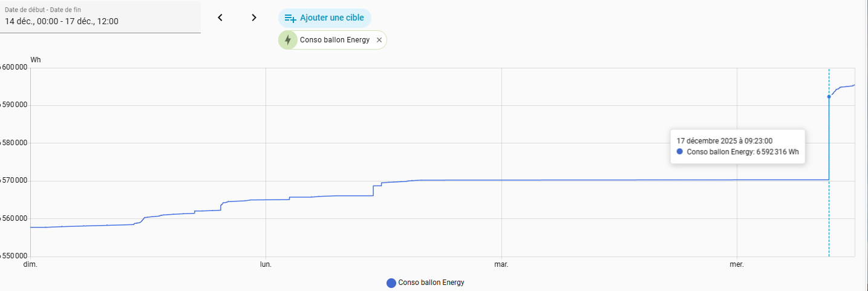Screen dimensions: 868x291
Task: Click the 'mer.' x-axis label
Action: pyautogui.click(x=737, y=264)
